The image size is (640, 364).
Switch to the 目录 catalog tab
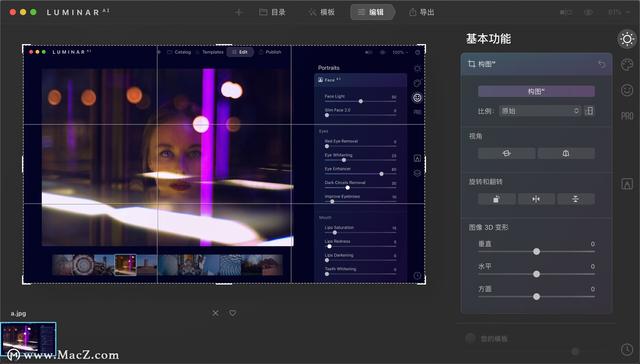tap(272, 12)
